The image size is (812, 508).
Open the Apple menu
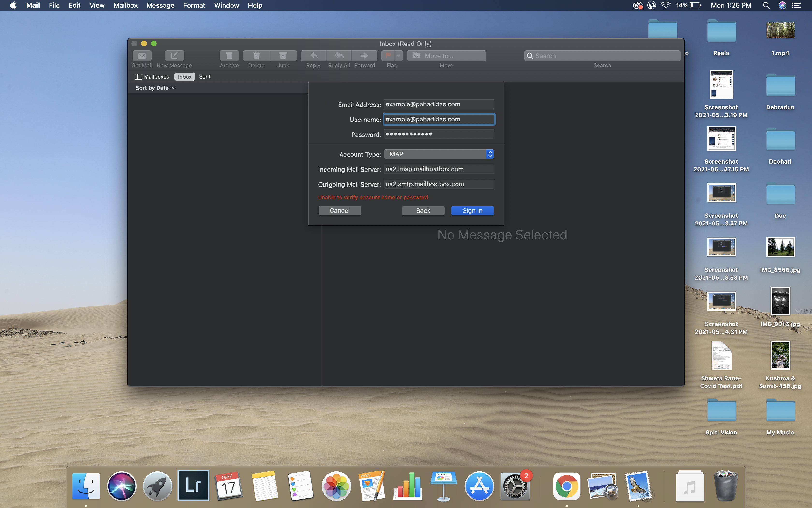13,5
